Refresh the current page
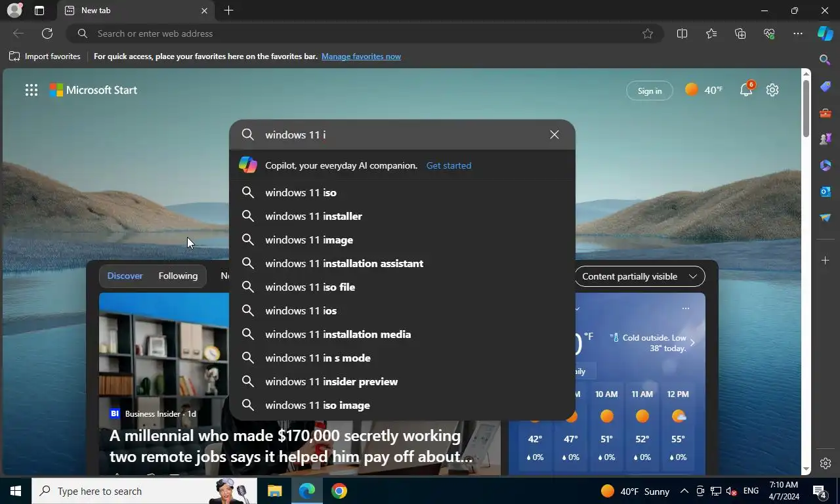This screenshot has height=504, width=840. pyautogui.click(x=47, y=33)
